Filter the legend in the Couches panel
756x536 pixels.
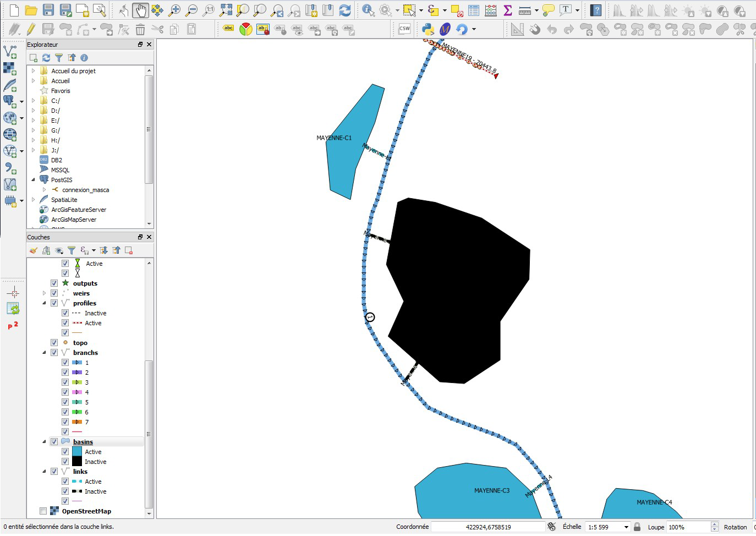point(72,250)
